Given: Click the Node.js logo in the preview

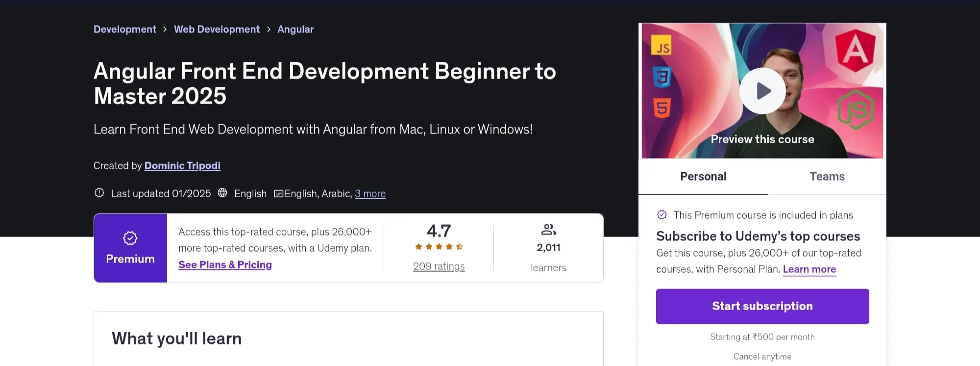Looking at the screenshot, I should [x=856, y=110].
